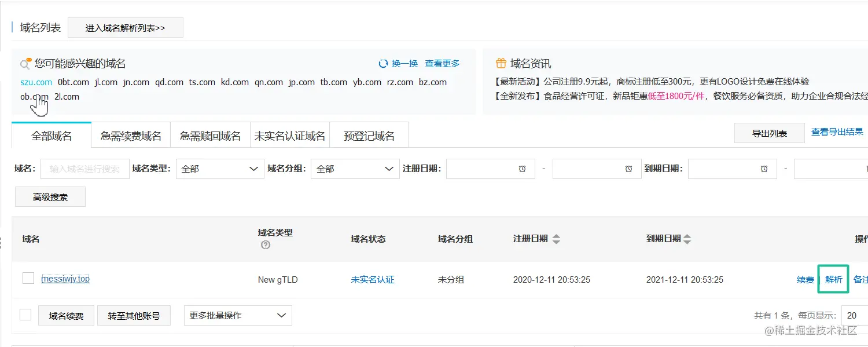Screen dimensions: 868x347
Task: Click the 导出列表 button
Action: click(770, 133)
